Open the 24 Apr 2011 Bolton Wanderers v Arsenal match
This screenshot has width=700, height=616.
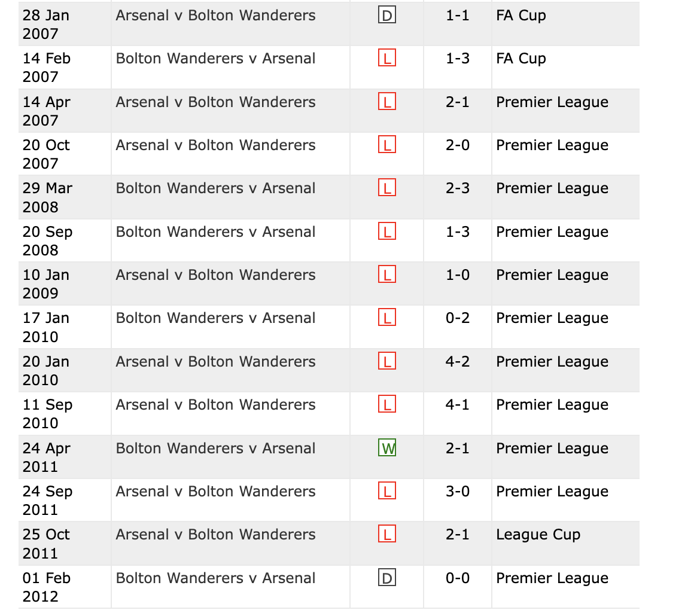215,448
